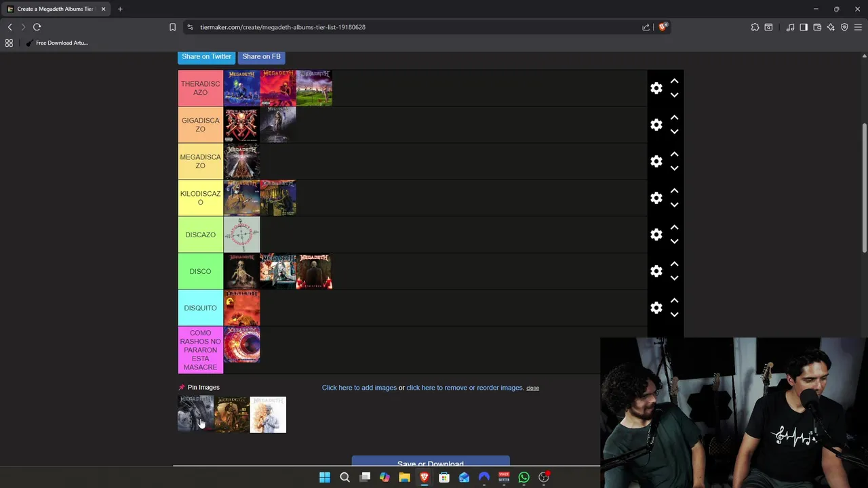Move GIGADISCAZO tier down with arrow
The height and width of the screenshot is (488, 868).
point(674,132)
